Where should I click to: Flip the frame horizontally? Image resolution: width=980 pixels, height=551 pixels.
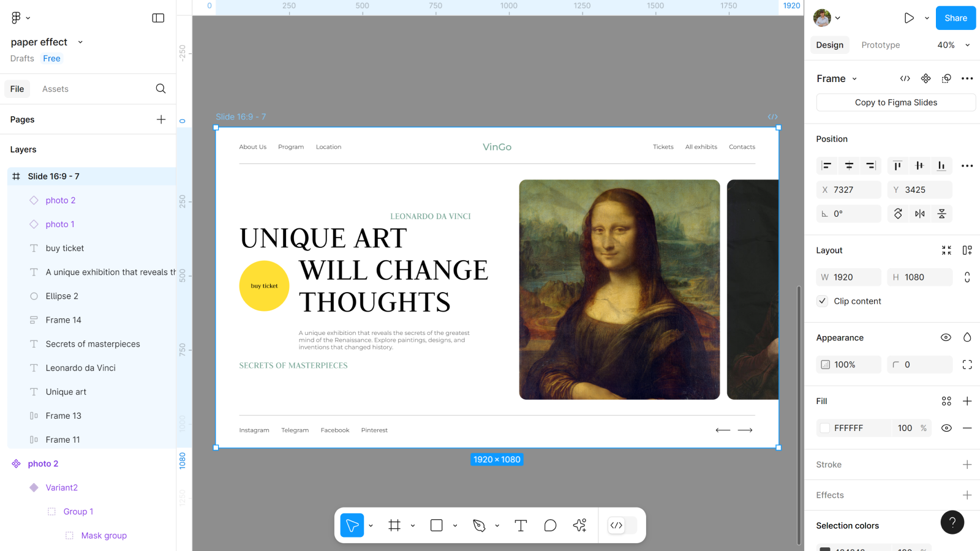[x=920, y=214]
